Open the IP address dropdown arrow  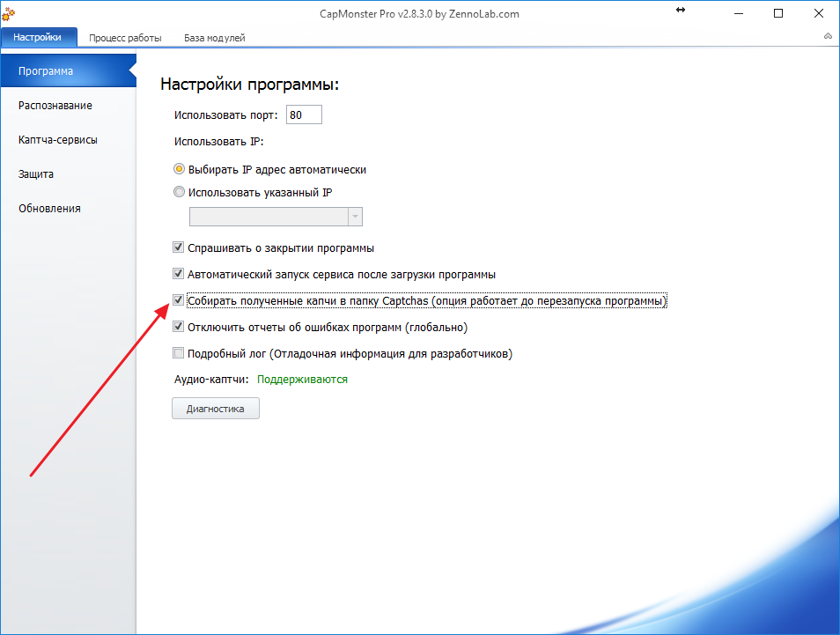click(355, 217)
